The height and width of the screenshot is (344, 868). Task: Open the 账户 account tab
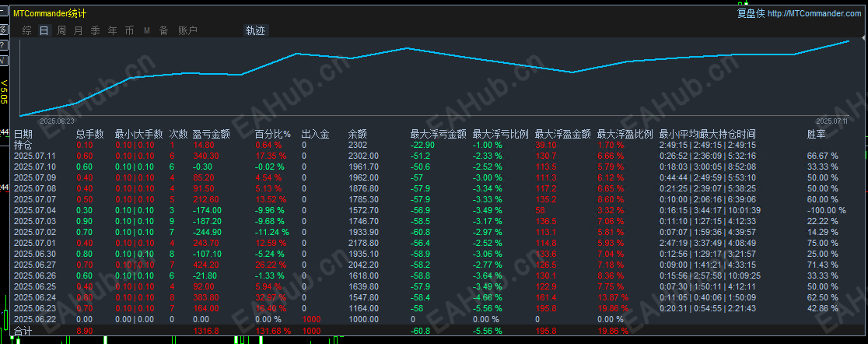[187, 31]
